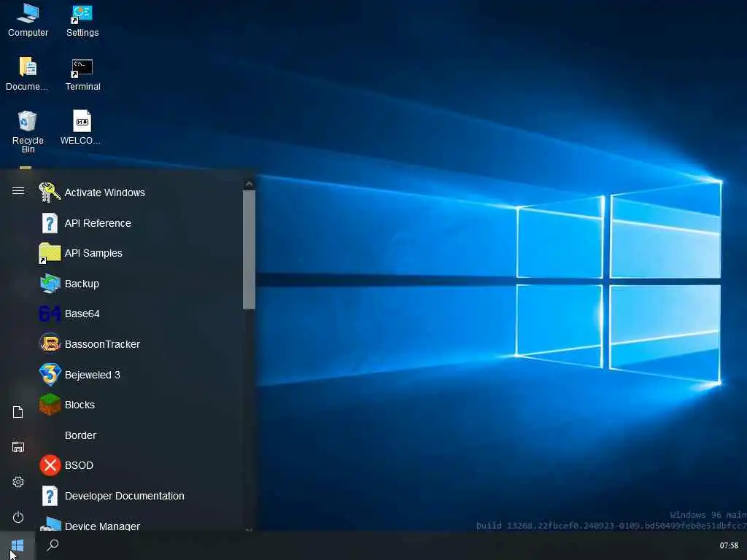Click the taskbar search magnifier

53,545
